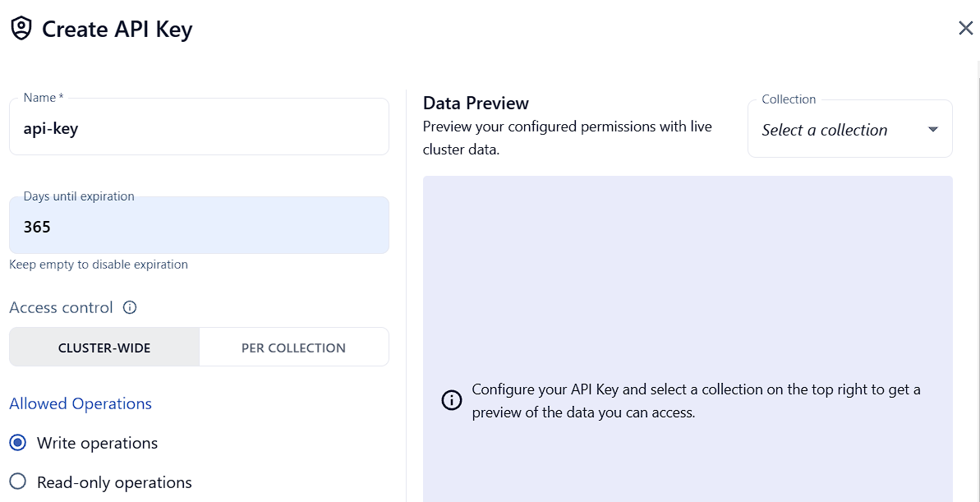Expand the Collection dropdown arrow
Screen dimensions: 980x502
932,130
